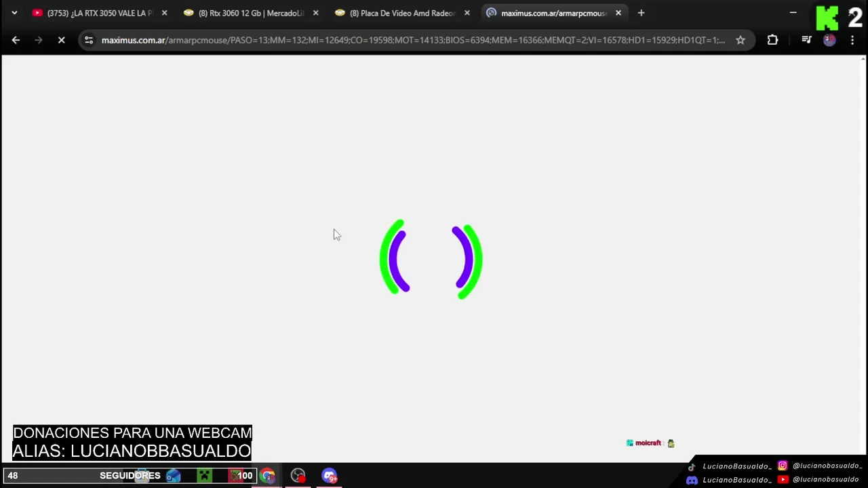Stop loading the current page
This screenshot has width=868, height=488.
61,40
